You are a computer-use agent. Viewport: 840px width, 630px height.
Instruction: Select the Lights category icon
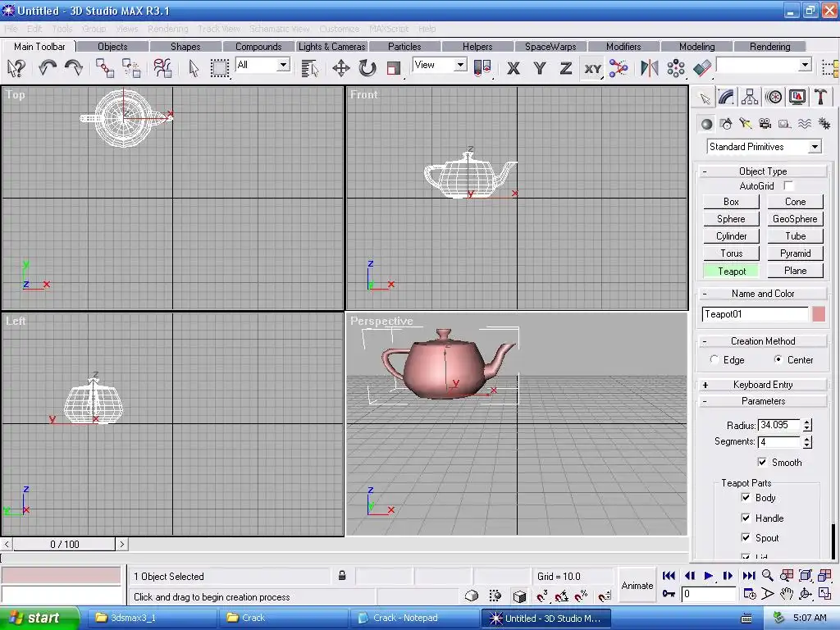746,125
